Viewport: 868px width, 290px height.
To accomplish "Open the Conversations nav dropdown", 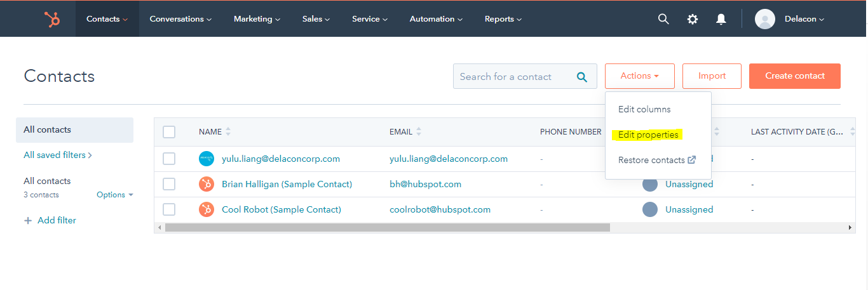I will [180, 19].
